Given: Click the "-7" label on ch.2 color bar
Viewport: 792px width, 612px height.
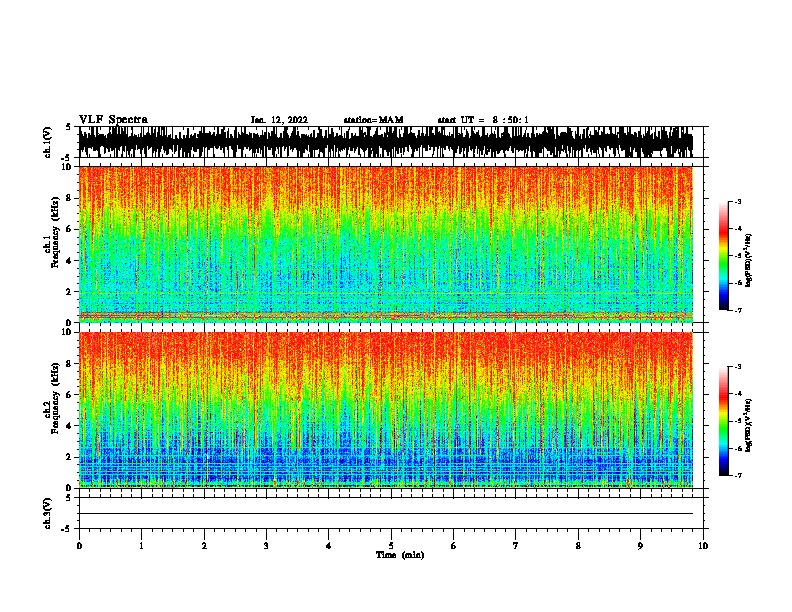Looking at the screenshot, I should pyautogui.click(x=737, y=475).
